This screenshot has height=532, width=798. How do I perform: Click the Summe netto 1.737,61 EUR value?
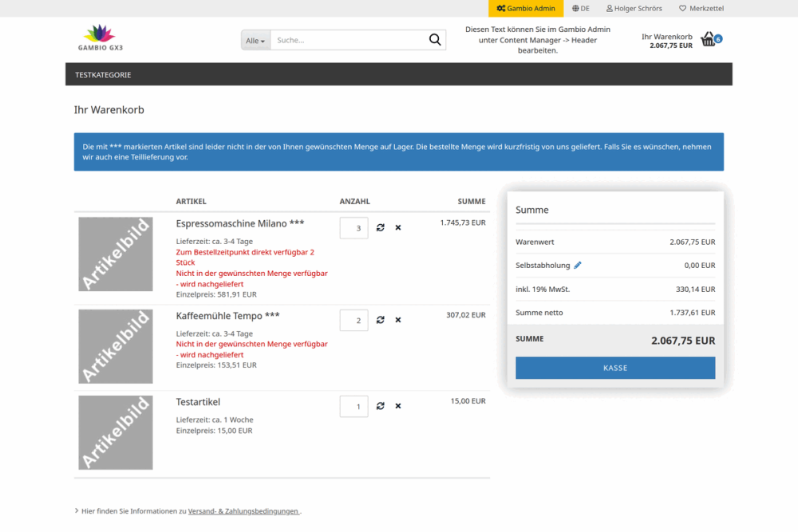coord(692,313)
